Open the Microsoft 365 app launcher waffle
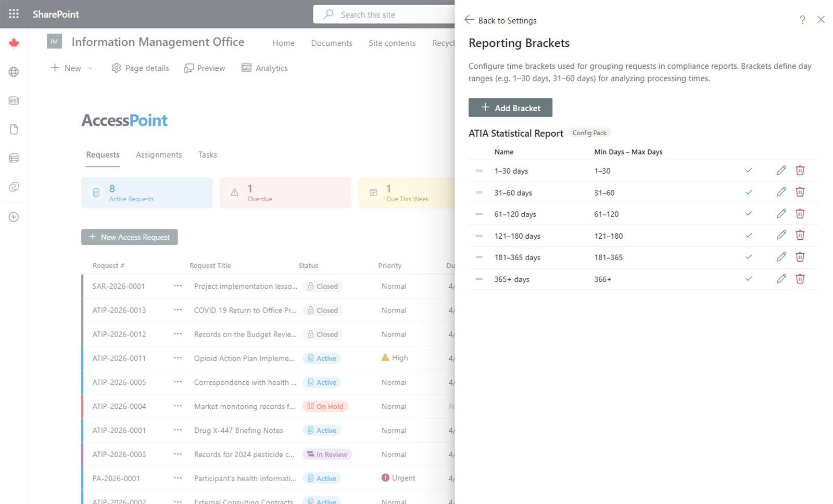 pos(14,14)
